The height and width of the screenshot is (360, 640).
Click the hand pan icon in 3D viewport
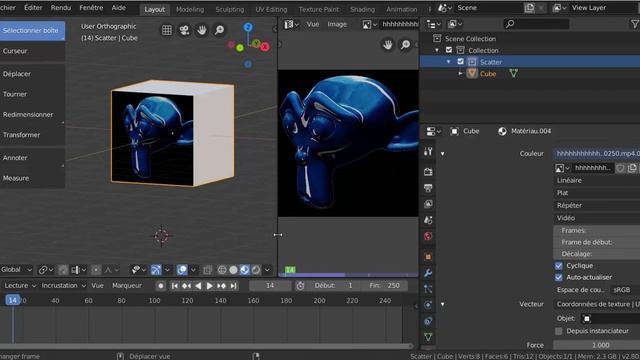[x=202, y=30]
